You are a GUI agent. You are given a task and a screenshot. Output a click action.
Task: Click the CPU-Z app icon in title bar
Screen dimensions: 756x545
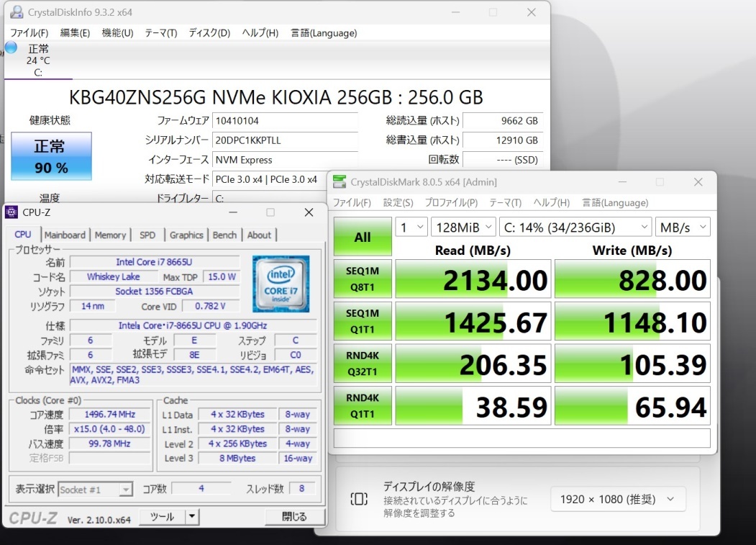11,212
